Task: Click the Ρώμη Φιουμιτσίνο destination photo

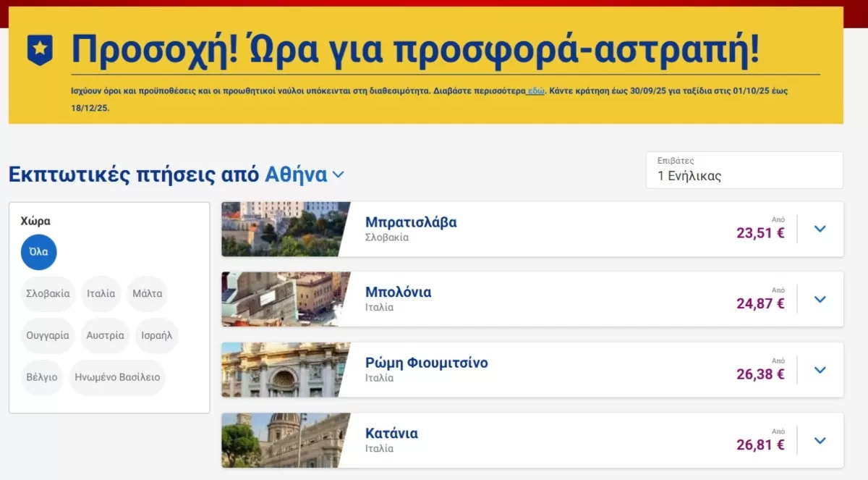Action: (285, 370)
